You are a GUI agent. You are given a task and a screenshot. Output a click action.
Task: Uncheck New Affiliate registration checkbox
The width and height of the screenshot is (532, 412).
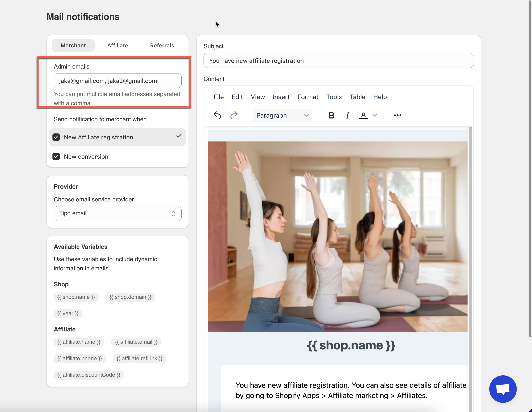56,137
